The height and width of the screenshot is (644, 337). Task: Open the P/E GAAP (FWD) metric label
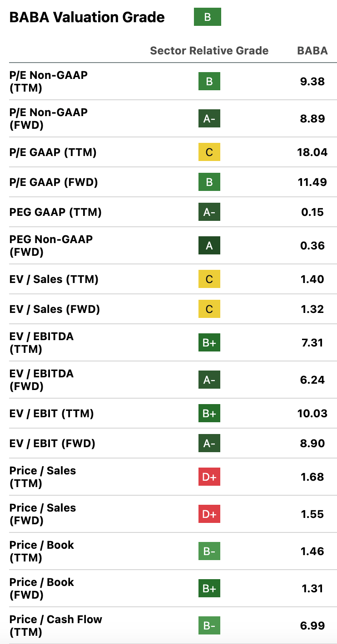(x=54, y=182)
